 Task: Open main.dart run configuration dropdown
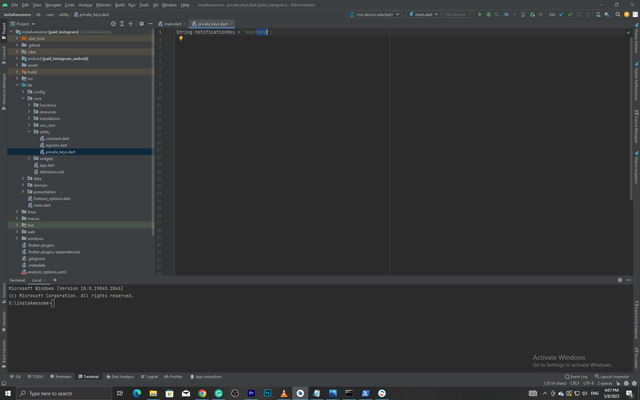(x=423, y=14)
